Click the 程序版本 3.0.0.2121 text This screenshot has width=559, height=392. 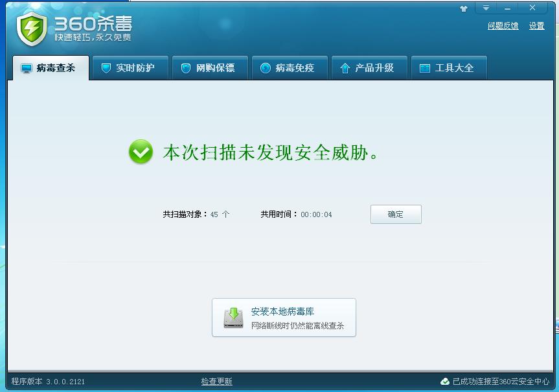48,381
